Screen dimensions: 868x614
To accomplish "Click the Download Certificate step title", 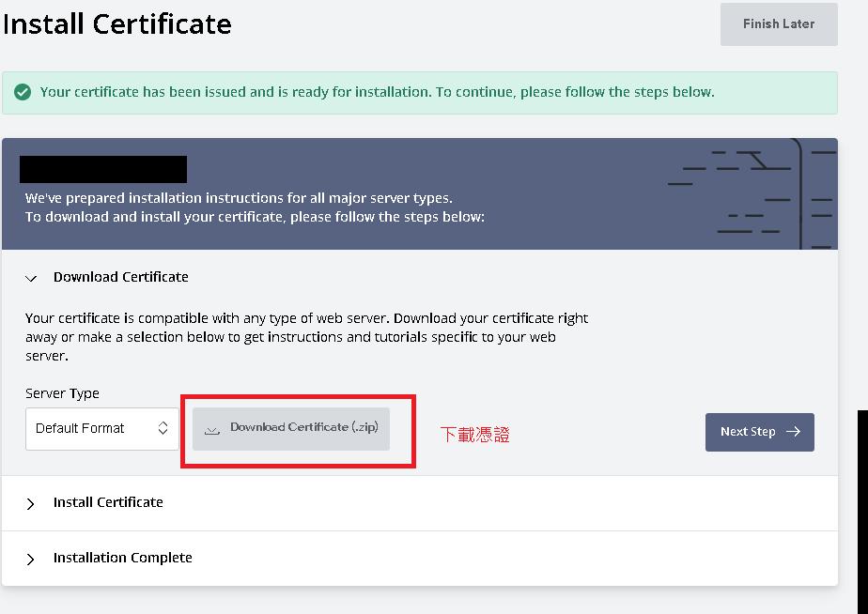I will 120,277.
